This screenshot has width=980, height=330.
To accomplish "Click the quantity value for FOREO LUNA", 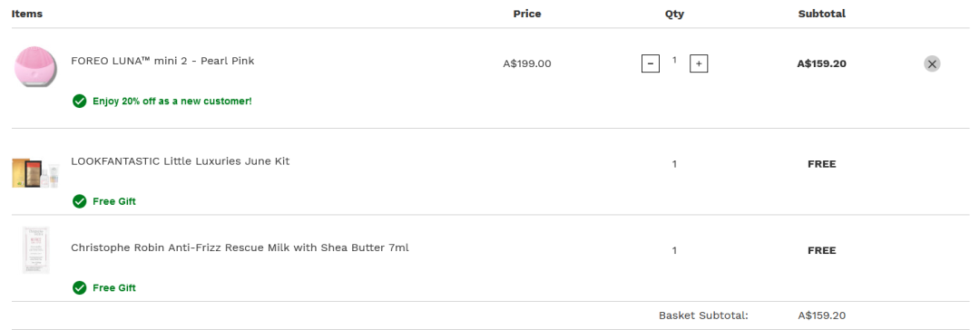I will 674,60.
